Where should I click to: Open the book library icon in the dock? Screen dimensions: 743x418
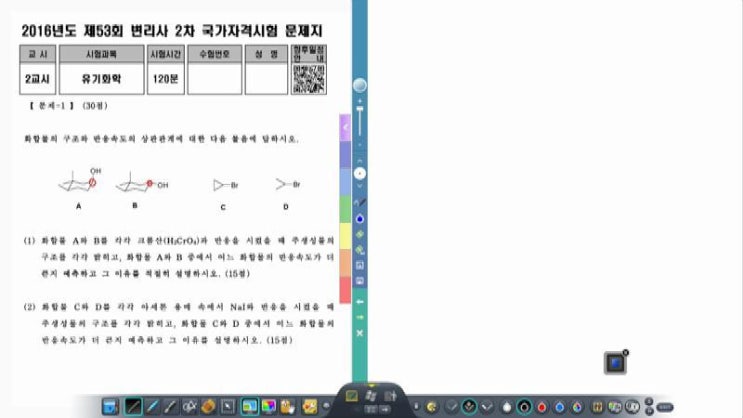coord(597,407)
